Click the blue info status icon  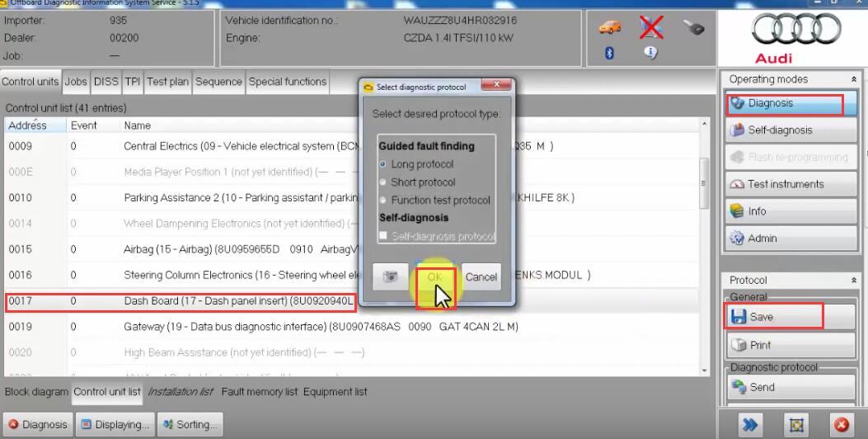point(650,53)
